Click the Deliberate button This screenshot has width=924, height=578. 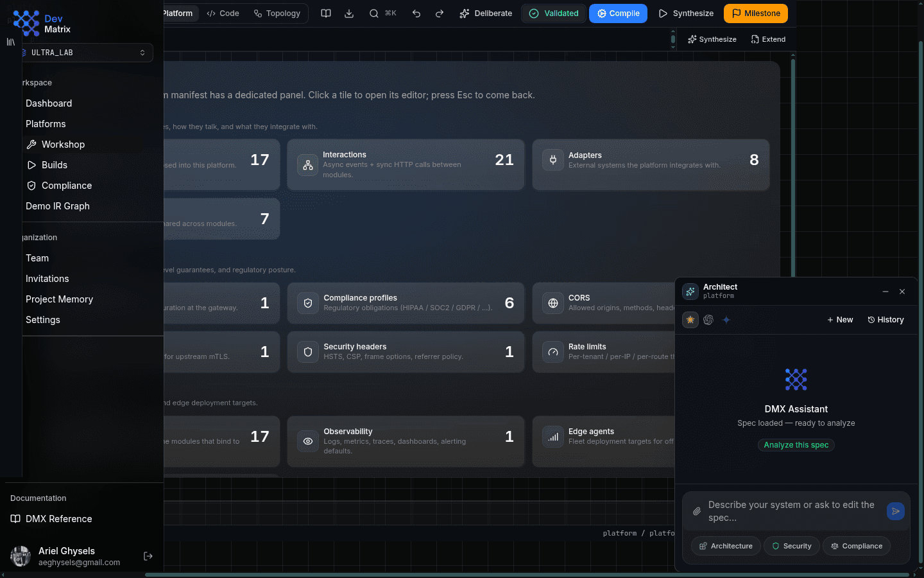pyautogui.click(x=486, y=13)
